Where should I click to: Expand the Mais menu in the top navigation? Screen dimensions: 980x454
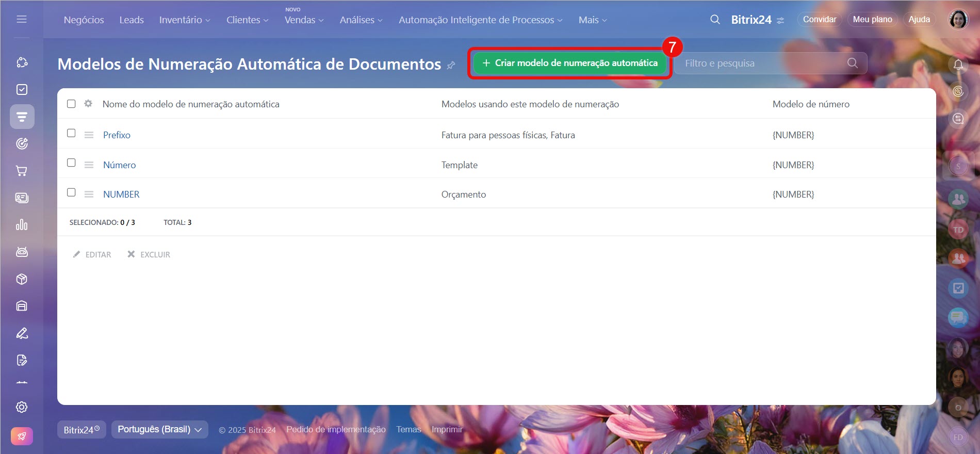coord(592,20)
